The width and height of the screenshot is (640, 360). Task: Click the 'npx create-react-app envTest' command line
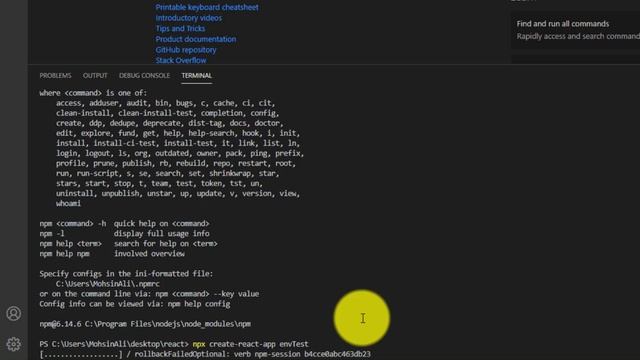(251, 344)
